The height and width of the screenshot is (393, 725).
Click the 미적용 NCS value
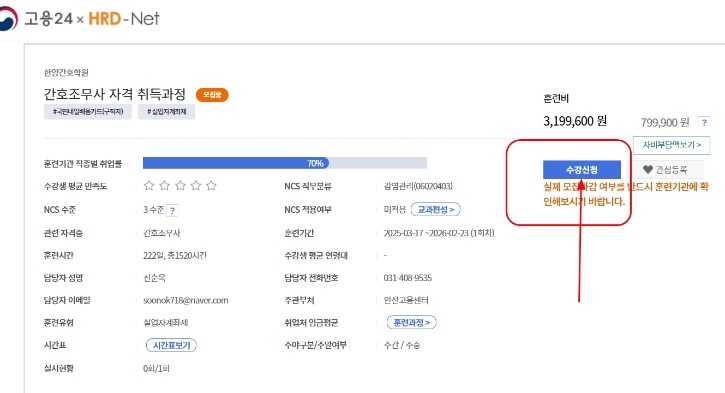[395, 210]
